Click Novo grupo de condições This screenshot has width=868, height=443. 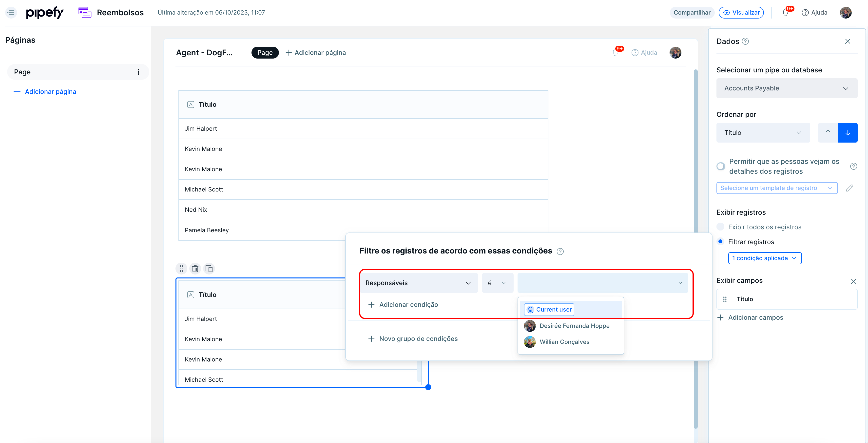click(413, 338)
